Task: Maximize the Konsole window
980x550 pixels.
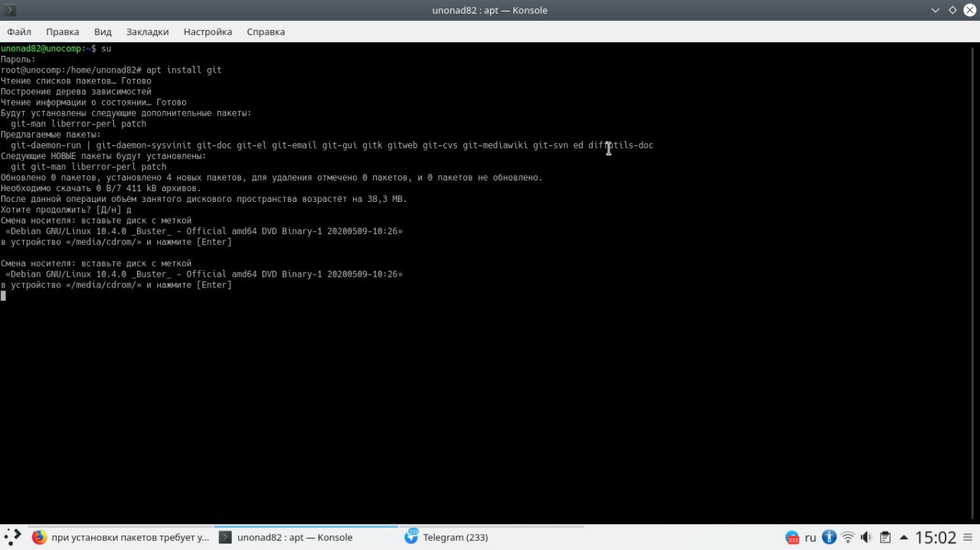Action: click(x=952, y=10)
